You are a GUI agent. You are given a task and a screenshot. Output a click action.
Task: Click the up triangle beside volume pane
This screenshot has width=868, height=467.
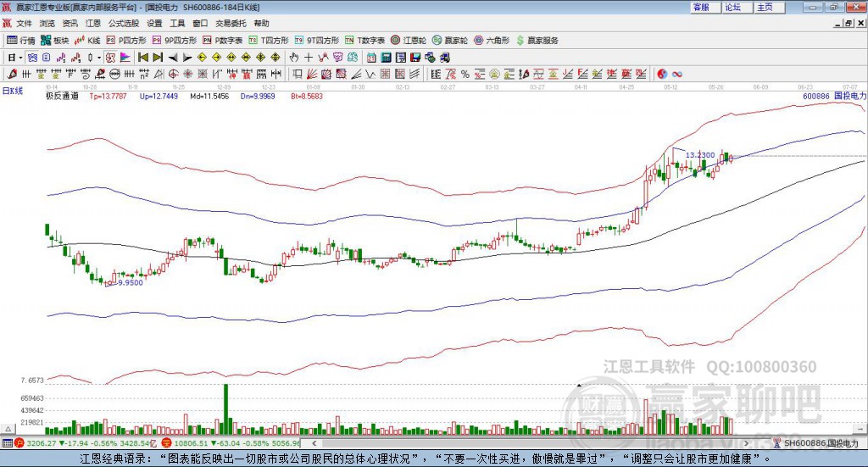click(8, 429)
